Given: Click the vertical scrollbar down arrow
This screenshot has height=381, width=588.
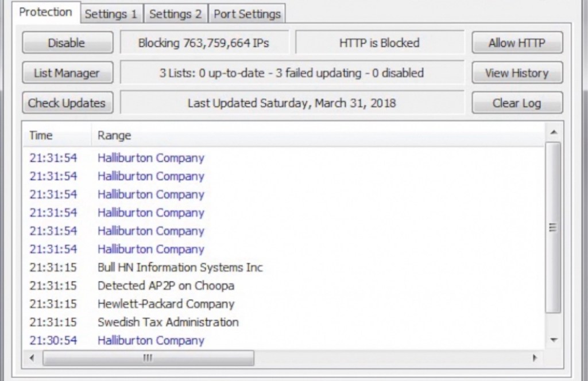Looking at the screenshot, I should [x=553, y=340].
